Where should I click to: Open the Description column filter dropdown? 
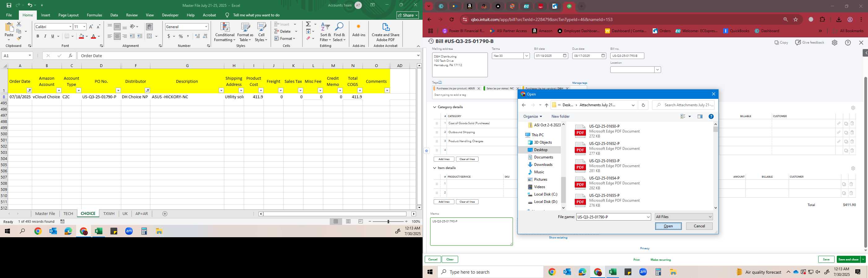(x=221, y=90)
